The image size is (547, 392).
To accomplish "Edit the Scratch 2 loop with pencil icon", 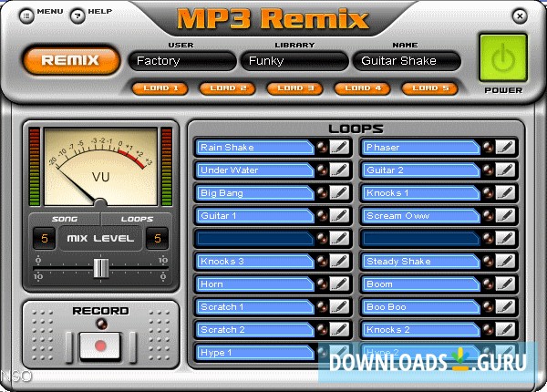I will click(339, 330).
